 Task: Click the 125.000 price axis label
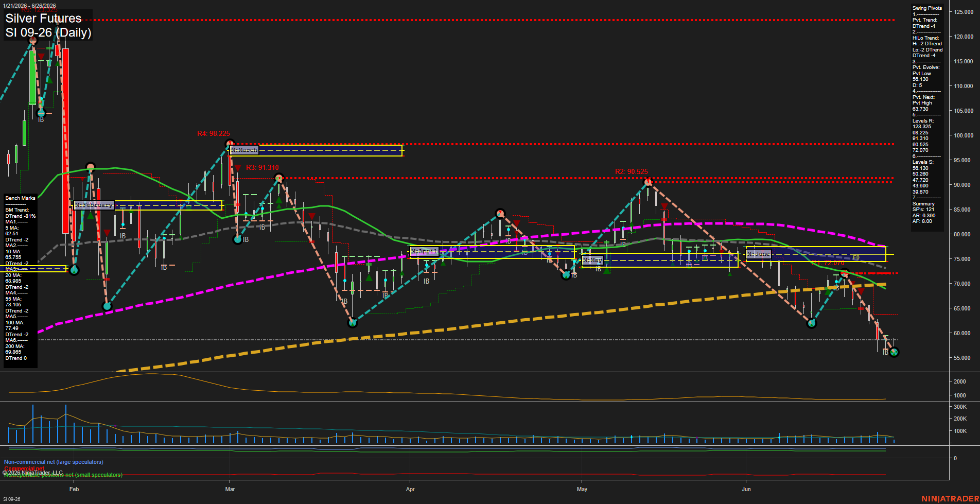point(964,12)
